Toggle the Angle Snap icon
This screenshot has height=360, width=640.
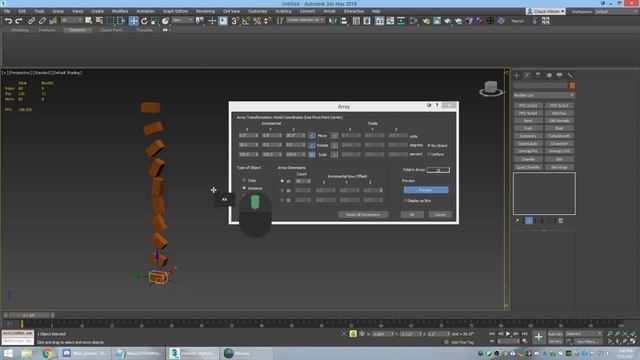[x=246, y=21]
